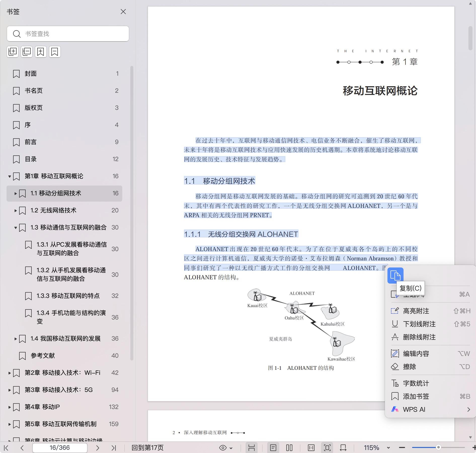This screenshot has width=476, height=453.
Task: Select 高亮附注 from context menu
Action: (x=416, y=311)
